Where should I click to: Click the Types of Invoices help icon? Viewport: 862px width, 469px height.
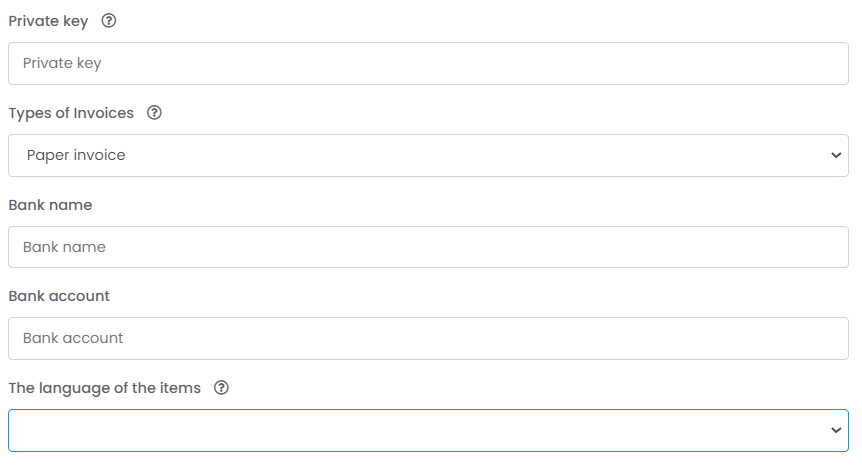tap(154, 113)
